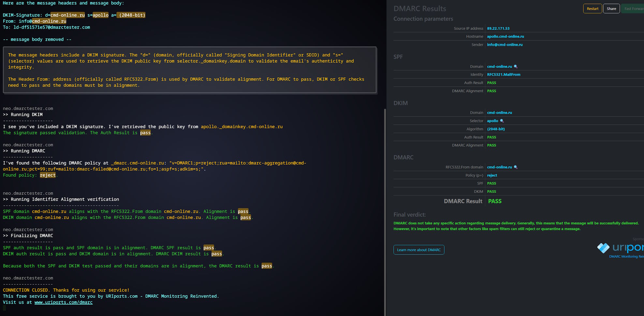Screen dimensions: 644x316
Task: Click the SPF domain cmd-online.ru value
Action: coord(499,66)
